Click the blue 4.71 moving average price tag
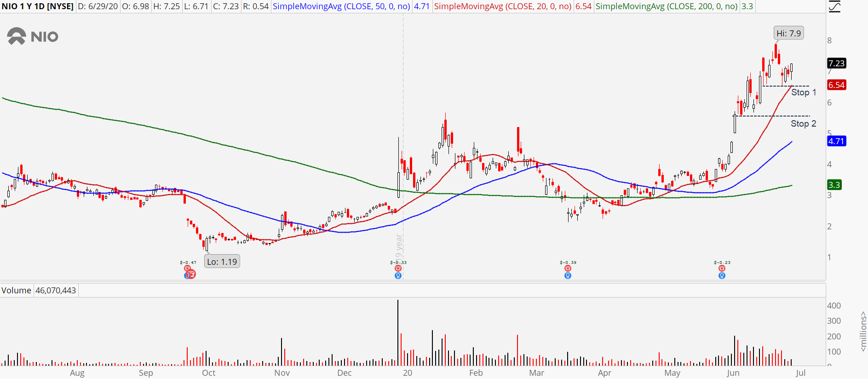The height and width of the screenshot is (379, 868). [836, 141]
